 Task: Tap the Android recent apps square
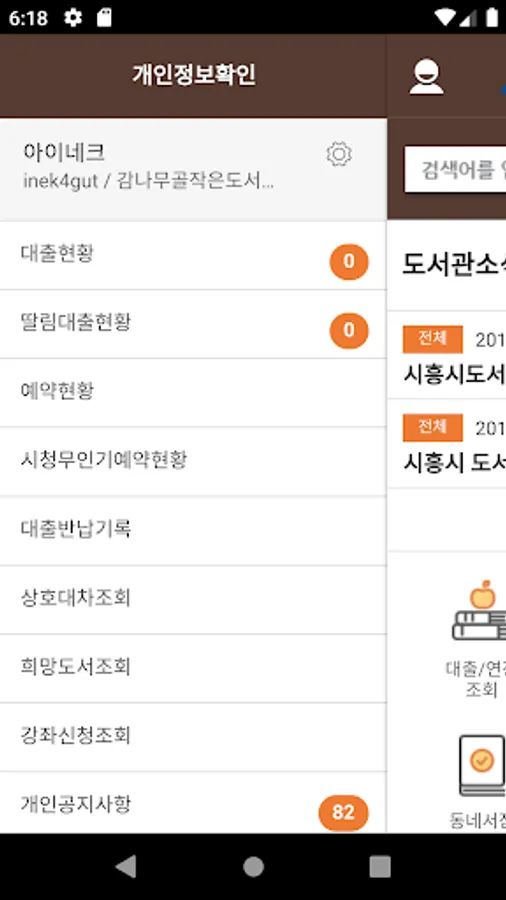click(x=380, y=867)
